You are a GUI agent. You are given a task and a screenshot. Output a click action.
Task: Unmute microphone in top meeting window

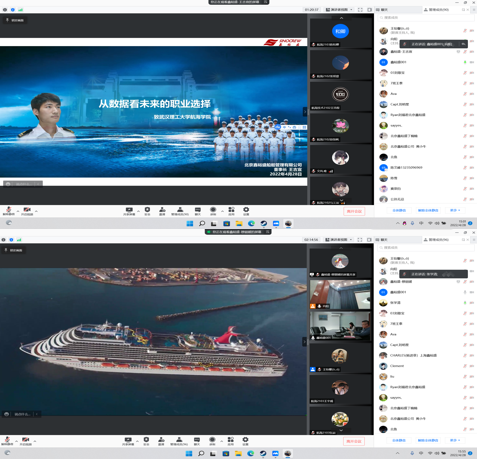click(9, 211)
